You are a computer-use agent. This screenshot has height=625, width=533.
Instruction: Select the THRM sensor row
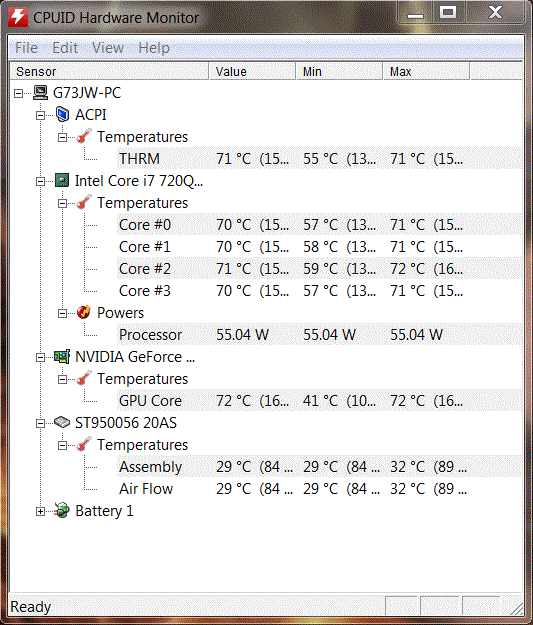tap(320, 159)
